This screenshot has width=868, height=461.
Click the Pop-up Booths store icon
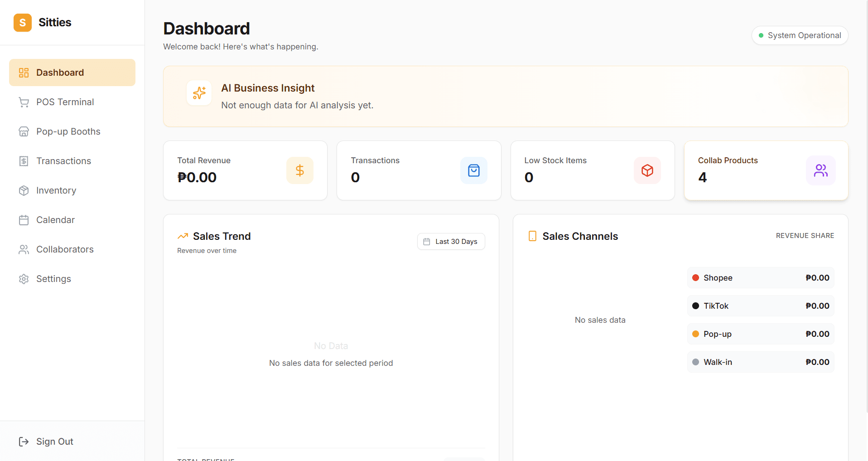(24, 131)
